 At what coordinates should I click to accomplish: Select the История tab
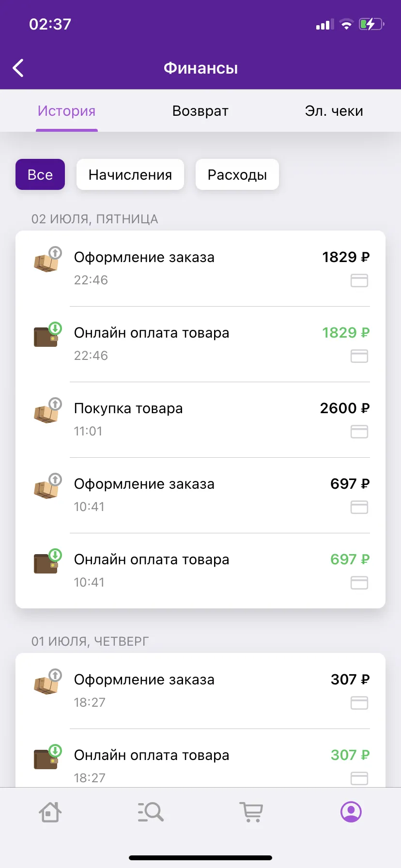pyautogui.click(x=67, y=111)
